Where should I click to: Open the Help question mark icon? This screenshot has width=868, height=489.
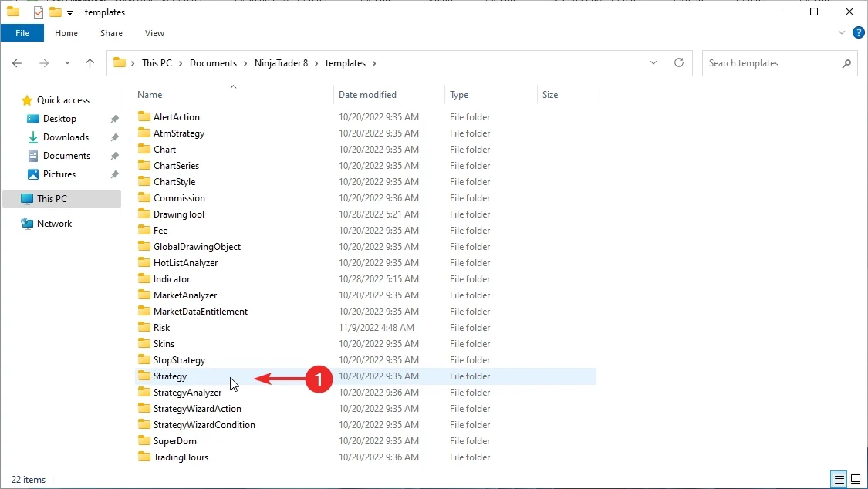(858, 33)
